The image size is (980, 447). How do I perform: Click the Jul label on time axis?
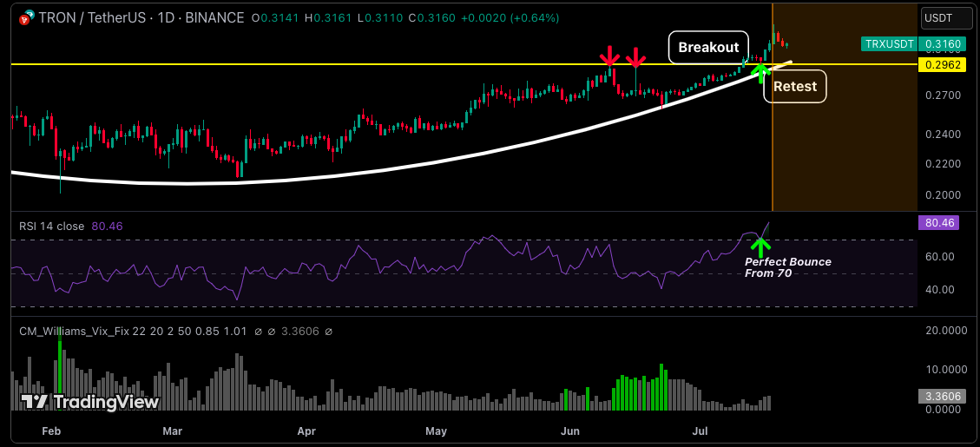(x=700, y=431)
